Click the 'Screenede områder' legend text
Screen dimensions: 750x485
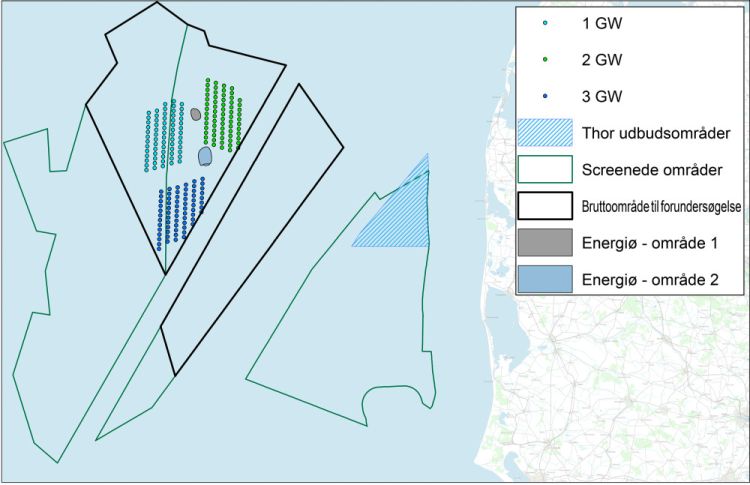click(x=652, y=170)
